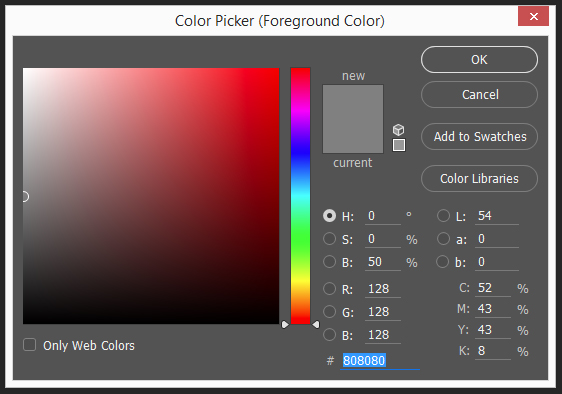Select the L lightness radio button
This screenshot has height=394, width=562.
[443, 216]
